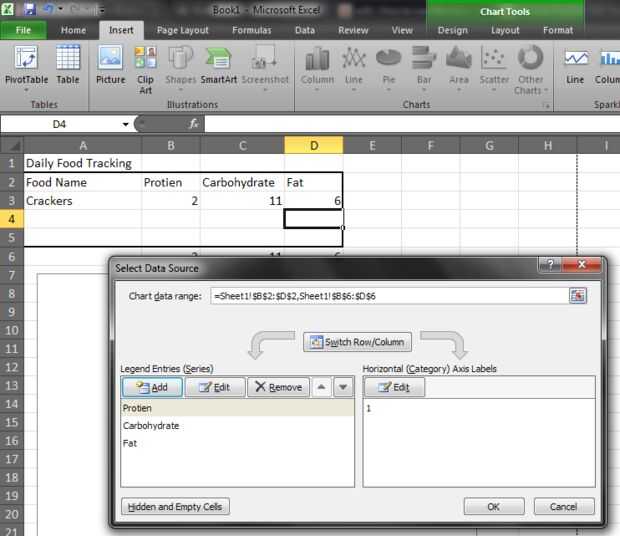Insert a Table from the ribbon

point(68,65)
